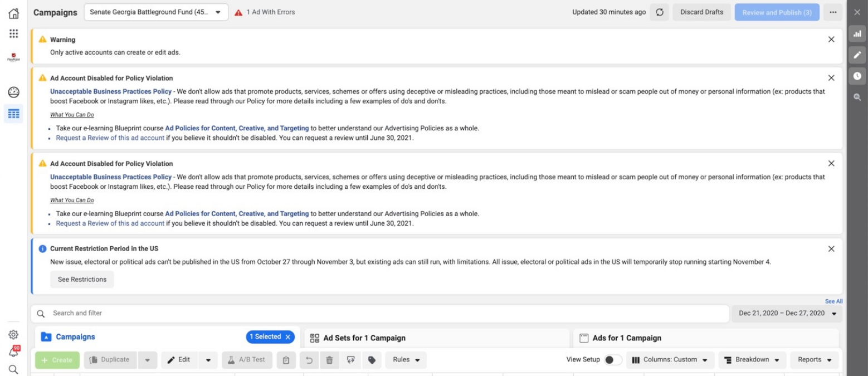The image size is (868, 376).
Task: Click the Edit button in toolbar
Action: [x=179, y=360]
